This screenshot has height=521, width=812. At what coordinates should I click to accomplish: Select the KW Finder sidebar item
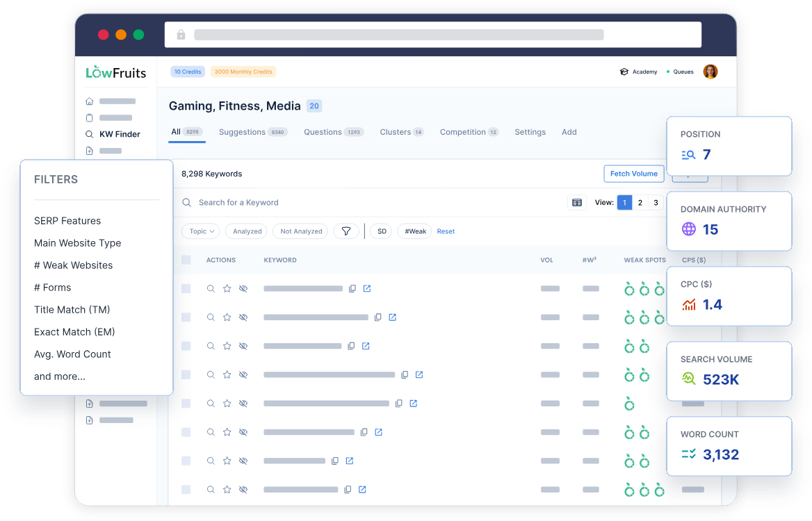(x=120, y=134)
